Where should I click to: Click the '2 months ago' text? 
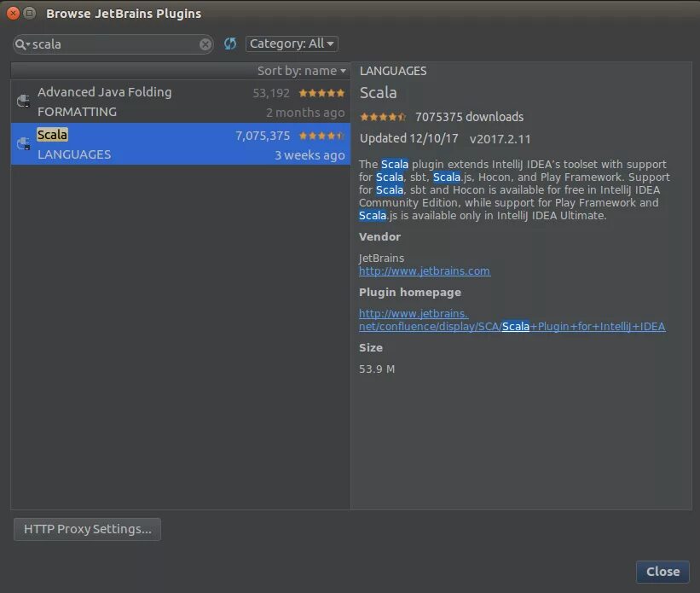pos(305,113)
